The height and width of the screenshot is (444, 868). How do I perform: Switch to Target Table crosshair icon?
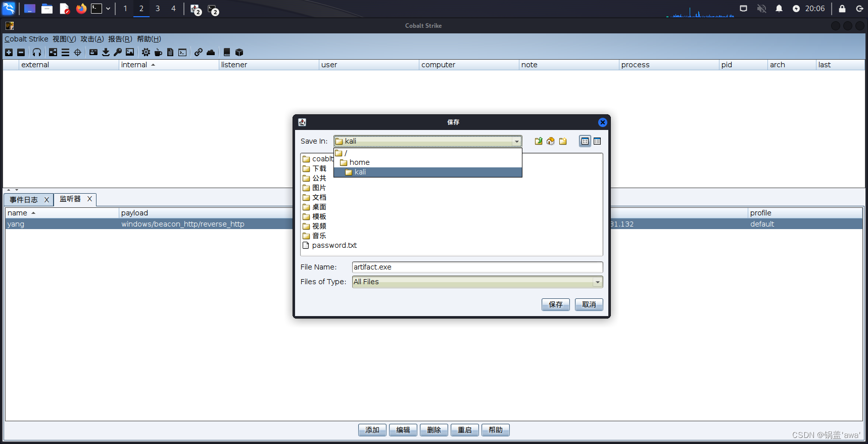(77, 52)
